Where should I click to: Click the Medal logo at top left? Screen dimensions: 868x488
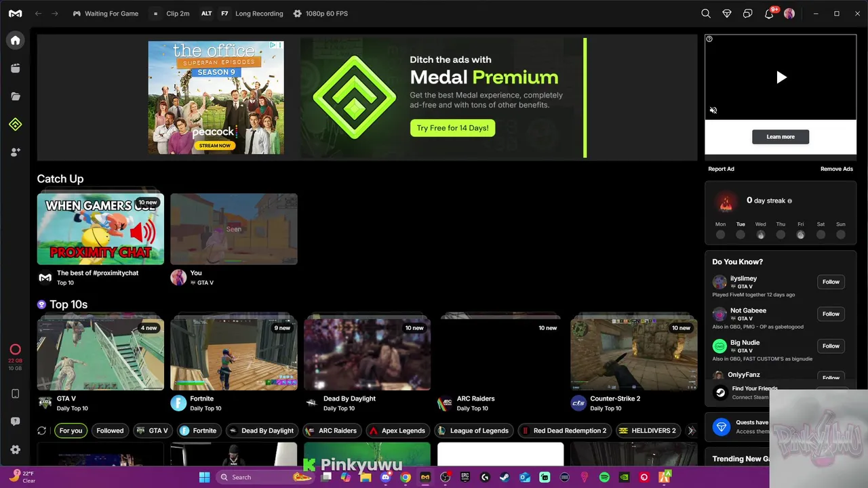pyautogui.click(x=15, y=14)
